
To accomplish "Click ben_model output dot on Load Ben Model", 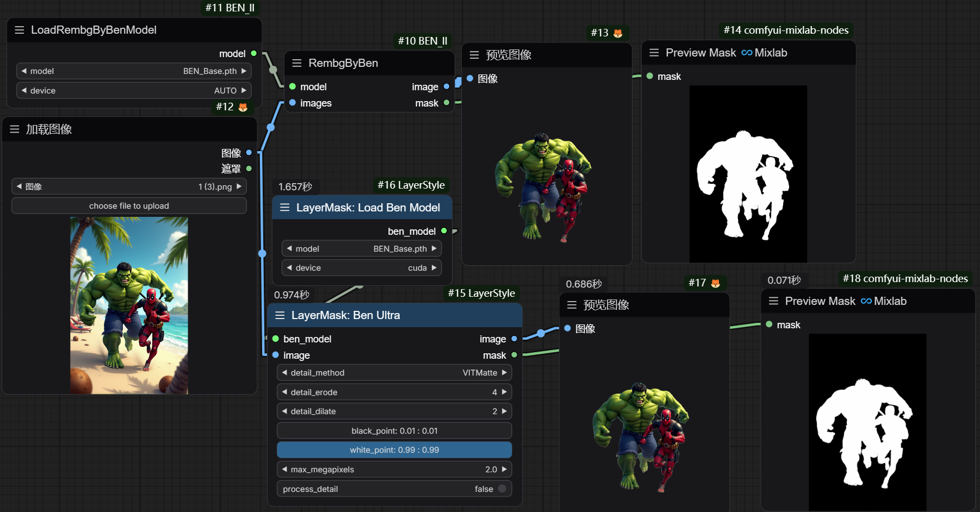I will [x=444, y=231].
